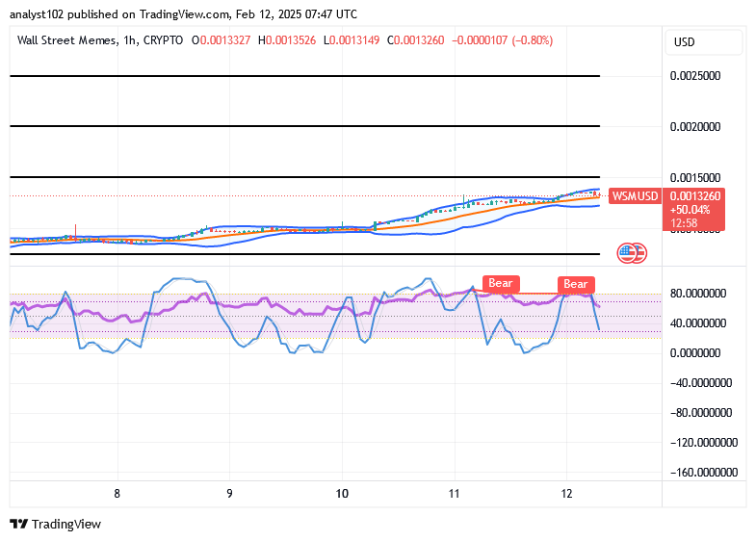Click the first Bear signal label

[x=501, y=283]
